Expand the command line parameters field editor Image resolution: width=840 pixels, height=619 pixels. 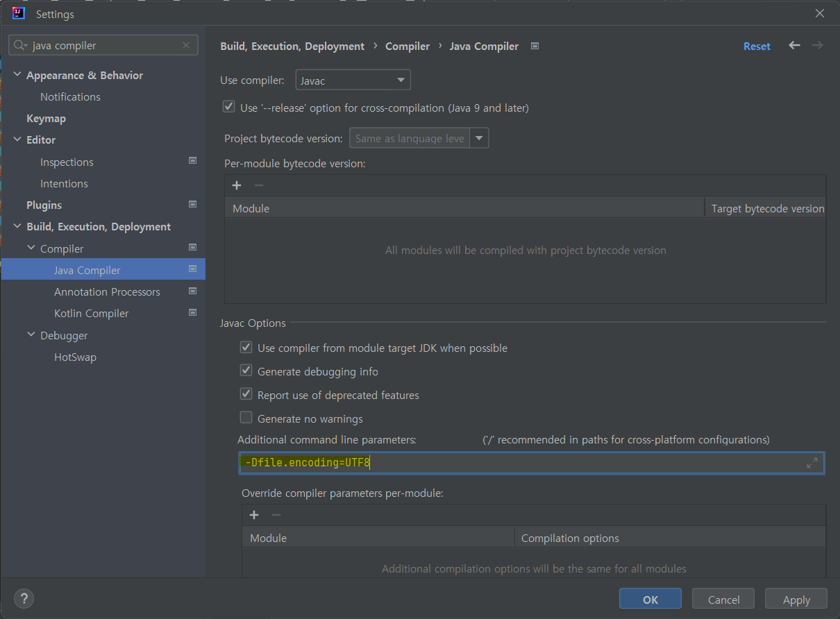812,463
